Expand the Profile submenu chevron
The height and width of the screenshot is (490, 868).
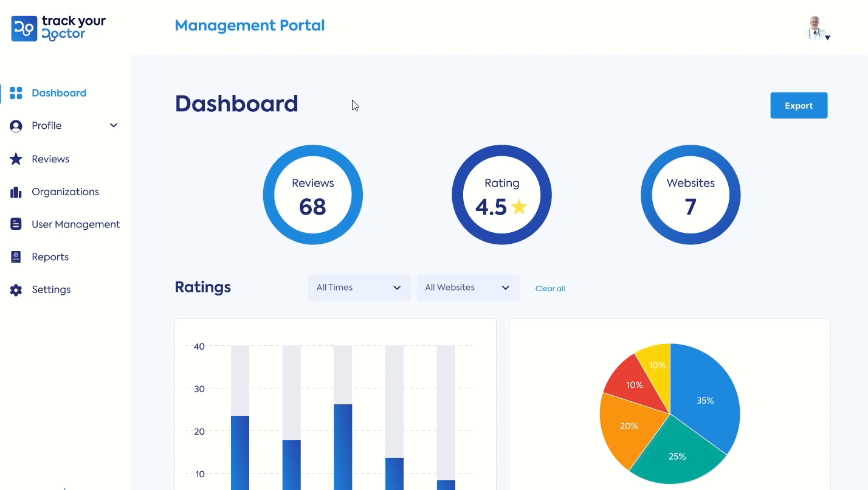pyautogui.click(x=114, y=125)
